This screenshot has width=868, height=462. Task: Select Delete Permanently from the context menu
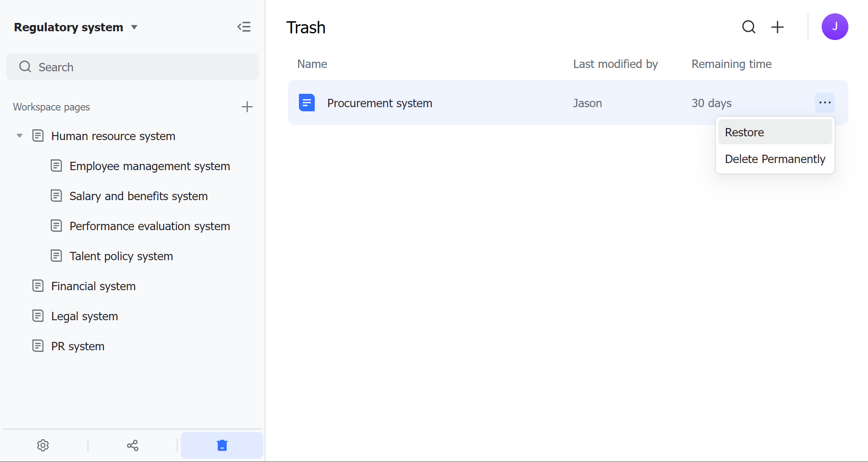pos(775,159)
